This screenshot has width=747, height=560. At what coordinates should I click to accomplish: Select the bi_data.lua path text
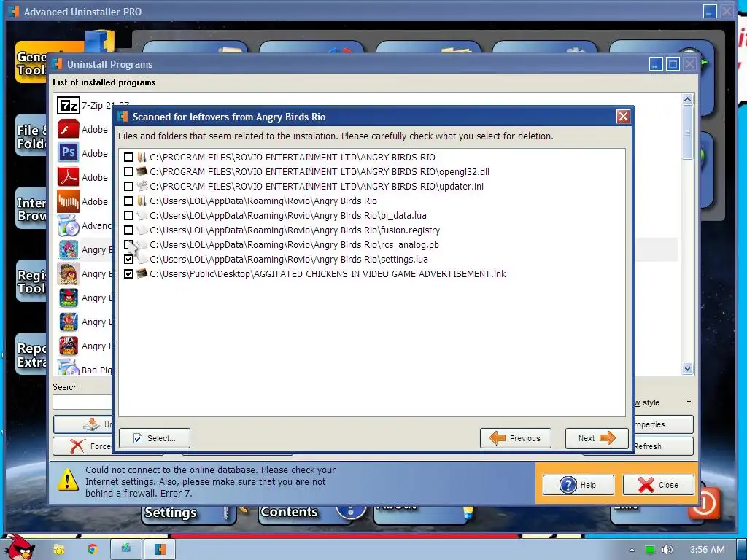(x=287, y=216)
